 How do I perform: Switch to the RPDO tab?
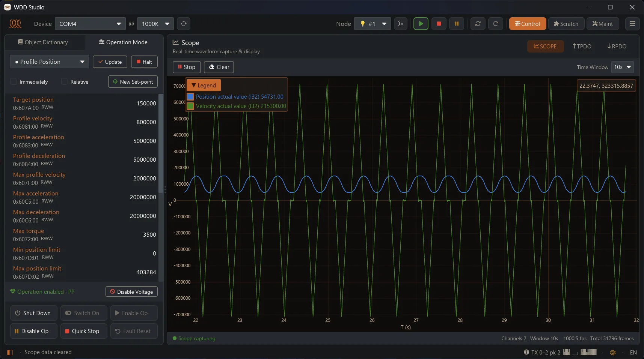(617, 46)
